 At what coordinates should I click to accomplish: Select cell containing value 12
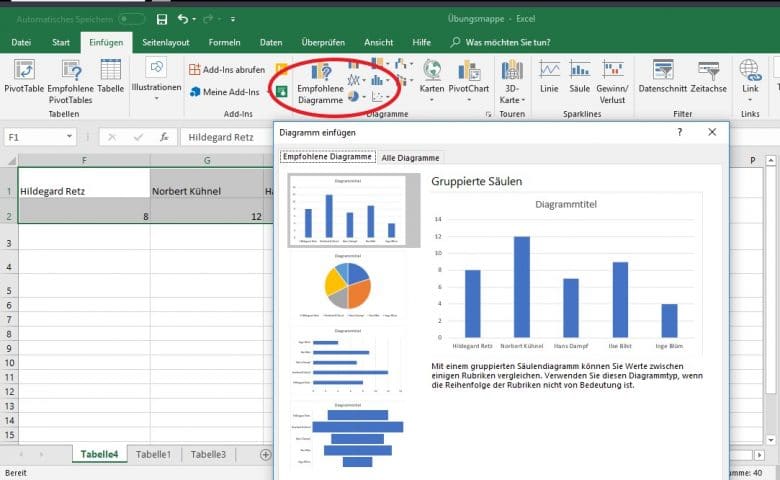207,210
